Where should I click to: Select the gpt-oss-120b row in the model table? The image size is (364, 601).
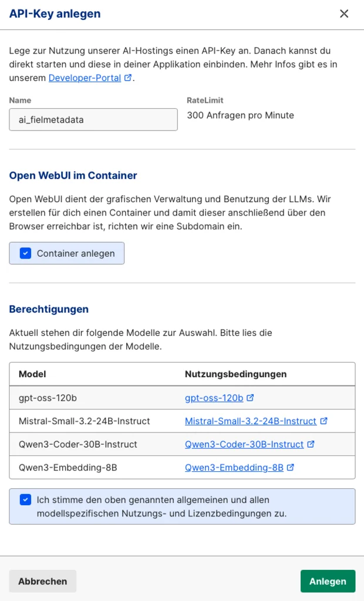pos(88,398)
